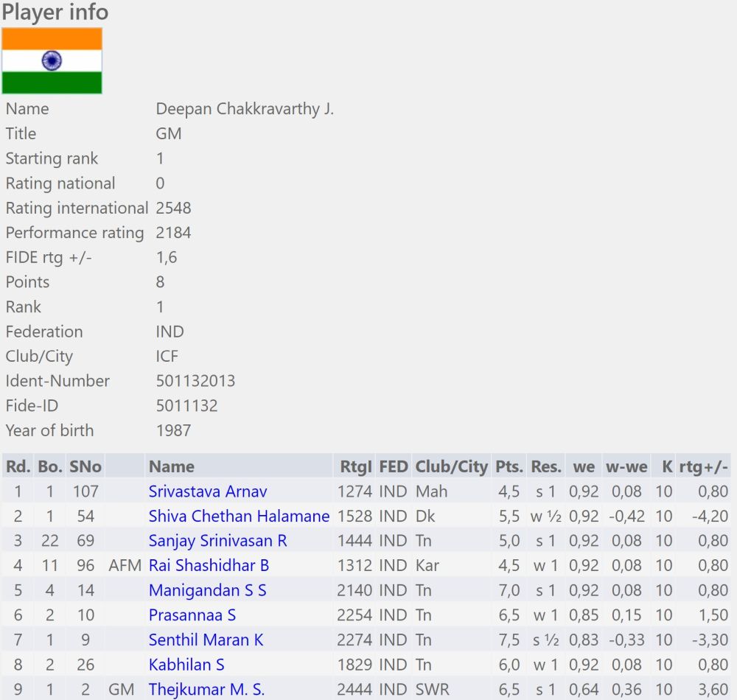
Task: Select the Sanjay Srinivasan R link
Action: [217, 541]
